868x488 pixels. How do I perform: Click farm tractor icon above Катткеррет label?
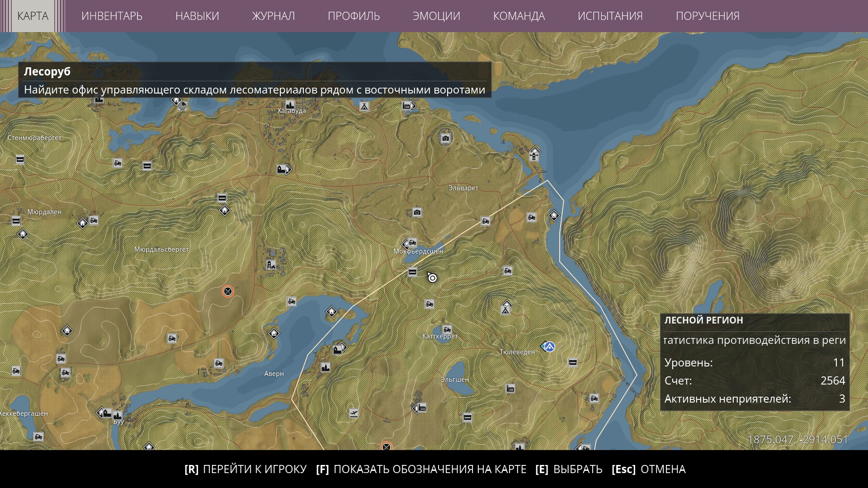click(447, 329)
